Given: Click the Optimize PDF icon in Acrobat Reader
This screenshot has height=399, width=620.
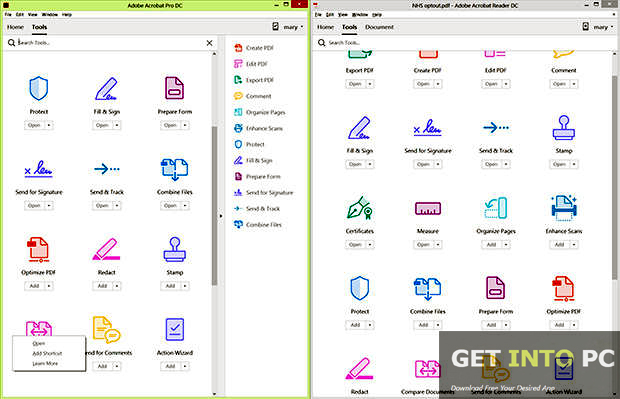Looking at the screenshot, I should tap(564, 288).
